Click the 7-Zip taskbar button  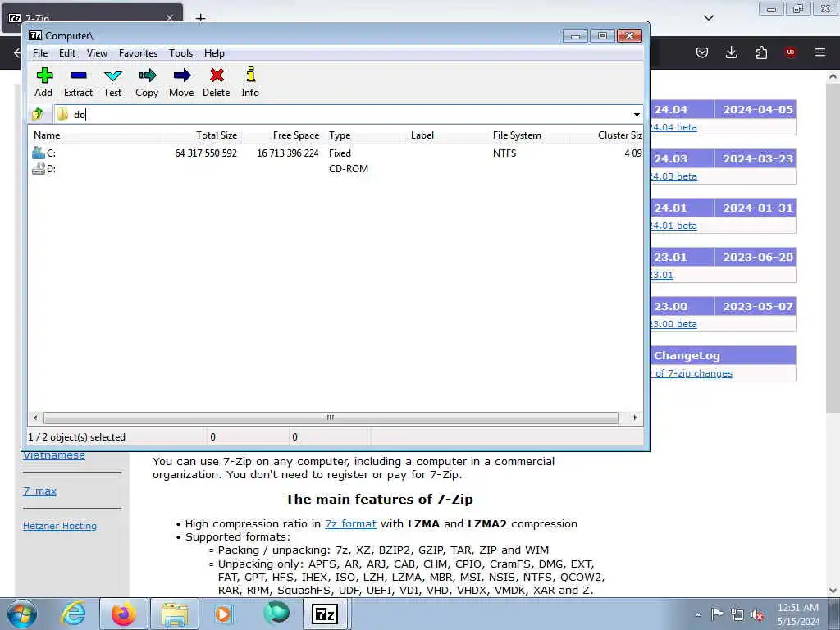point(325,614)
